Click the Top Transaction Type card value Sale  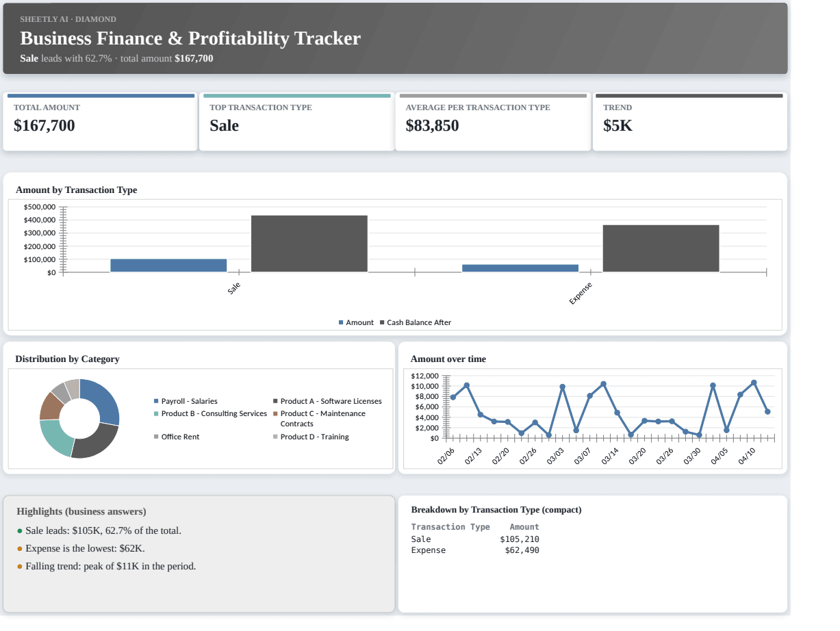[x=224, y=125]
